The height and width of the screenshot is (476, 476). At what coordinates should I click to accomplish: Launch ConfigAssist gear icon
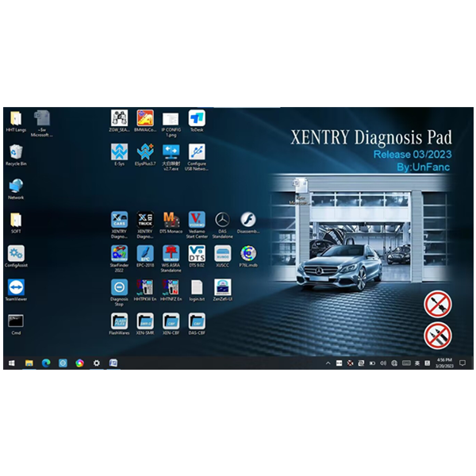(x=16, y=253)
